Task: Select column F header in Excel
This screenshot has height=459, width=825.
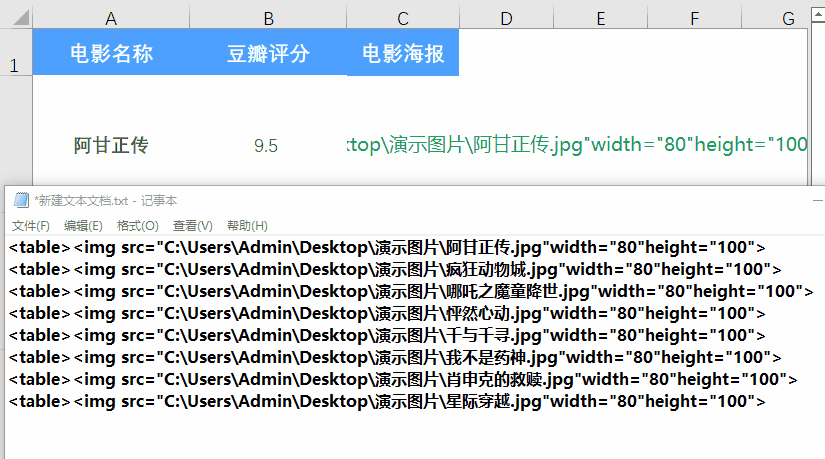Action: click(x=695, y=18)
